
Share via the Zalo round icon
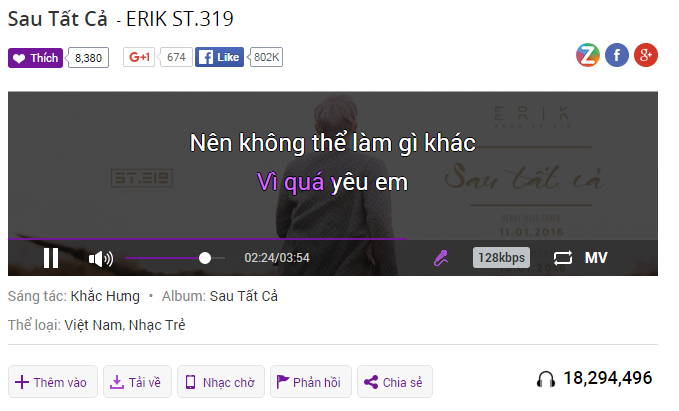click(x=588, y=55)
